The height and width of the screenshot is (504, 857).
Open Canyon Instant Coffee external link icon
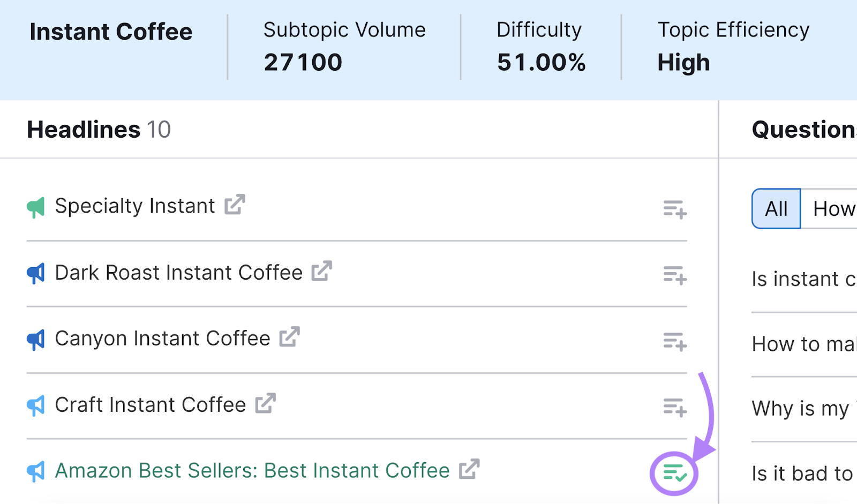(x=289, y=337)
